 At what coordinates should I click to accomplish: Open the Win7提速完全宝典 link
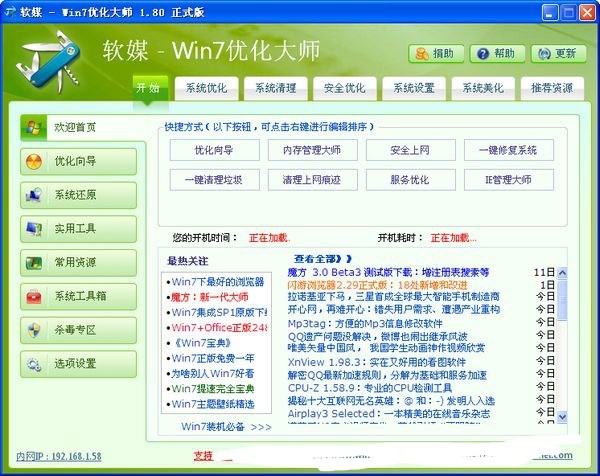point(213,389)
